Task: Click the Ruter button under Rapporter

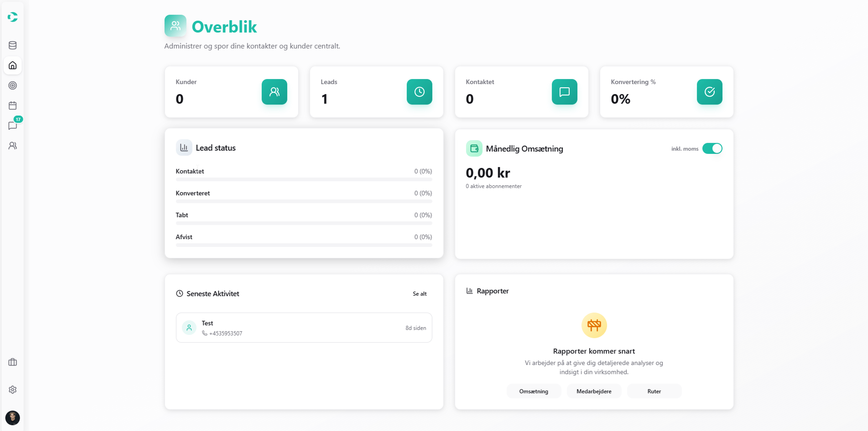Action: pyautogui.click(x=654, y=391)
